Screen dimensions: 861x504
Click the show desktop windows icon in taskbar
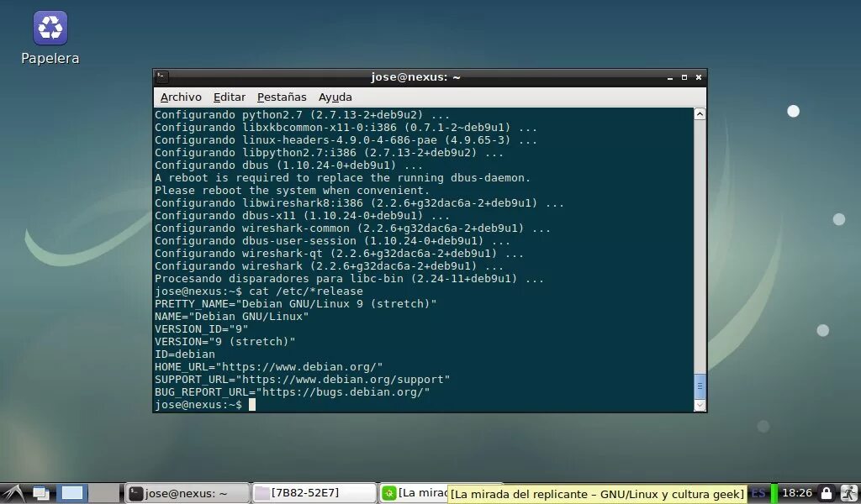[41, 492]
